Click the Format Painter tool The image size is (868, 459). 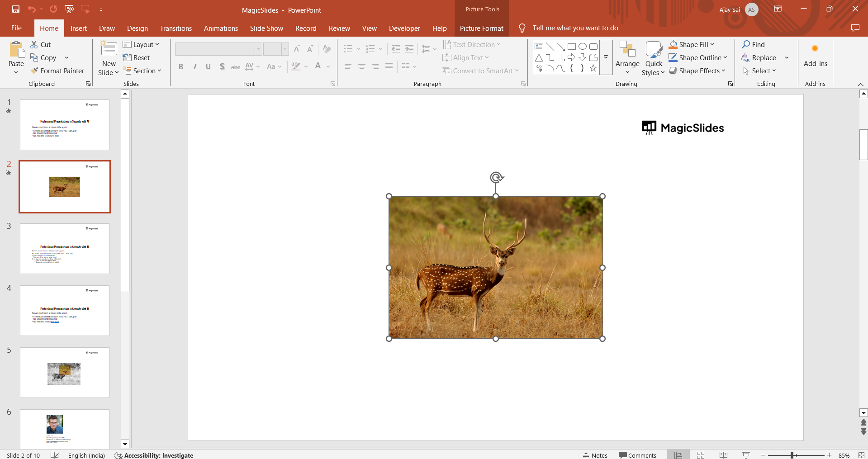pyautogui.click(x=57, y=71)
